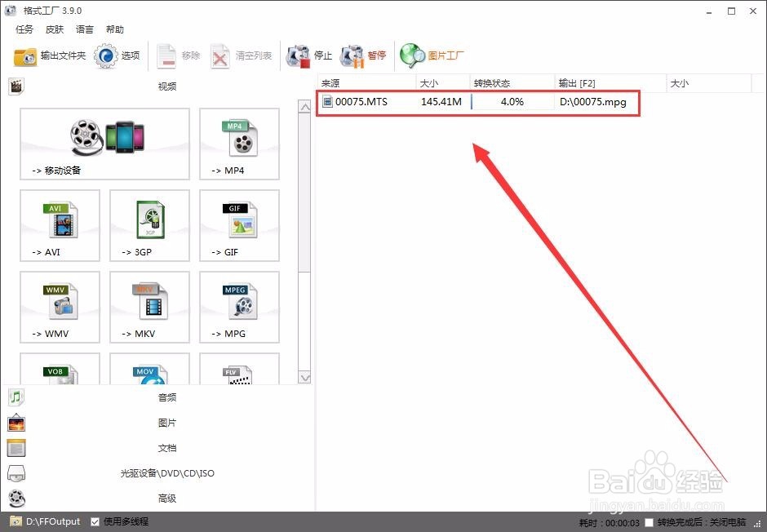Open the 帮助 help menu
The image size is (767, 532).
tap(115, 29)
